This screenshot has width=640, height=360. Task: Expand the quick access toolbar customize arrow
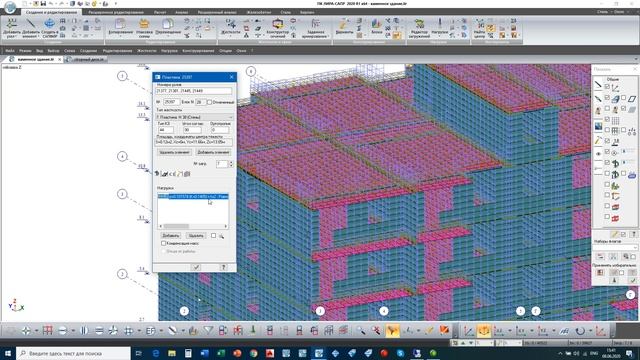(x=116, y=4)
